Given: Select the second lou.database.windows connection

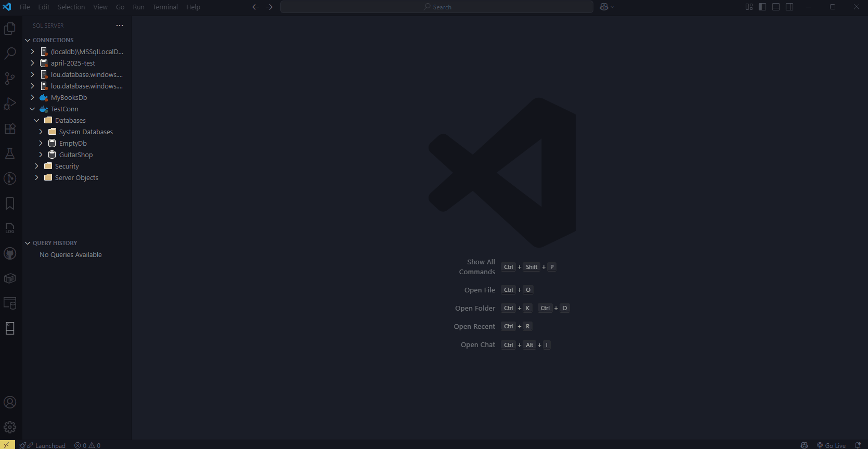Looking at the screenshot, I should pos(87,86).
